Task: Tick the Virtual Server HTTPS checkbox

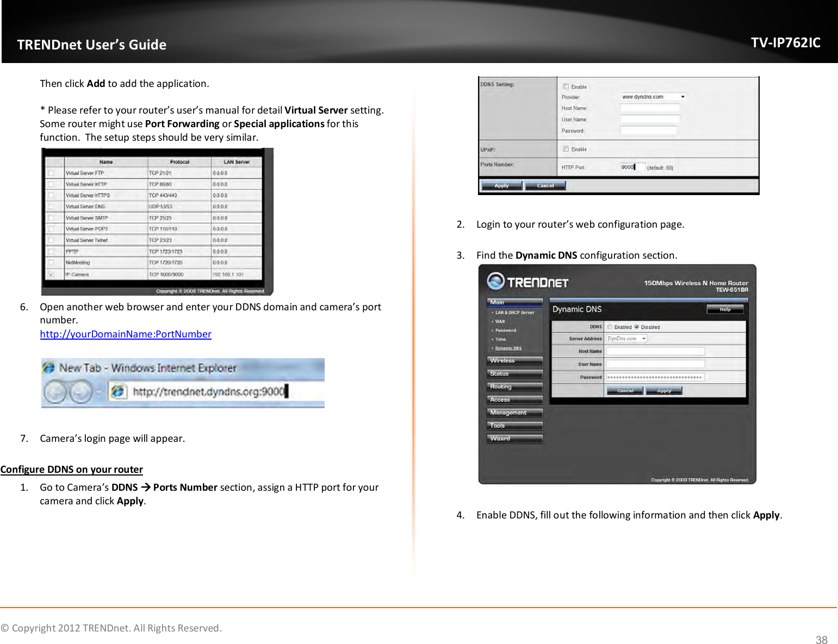Action: [51, 195]
